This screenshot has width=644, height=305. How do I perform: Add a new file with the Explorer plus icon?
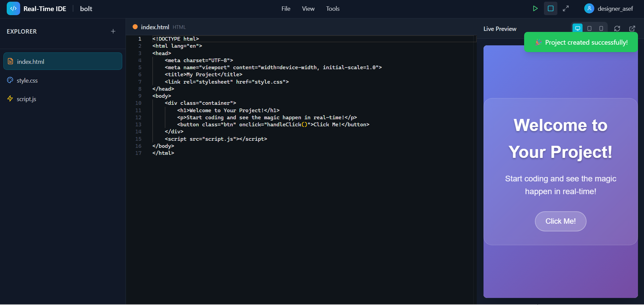click(113, 31)
